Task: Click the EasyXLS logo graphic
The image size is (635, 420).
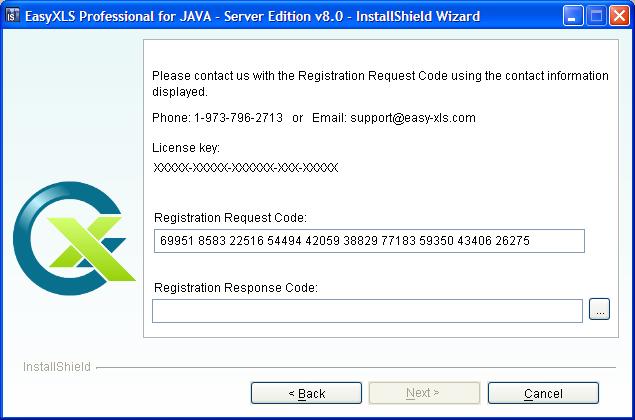Action: pos(74,238)
